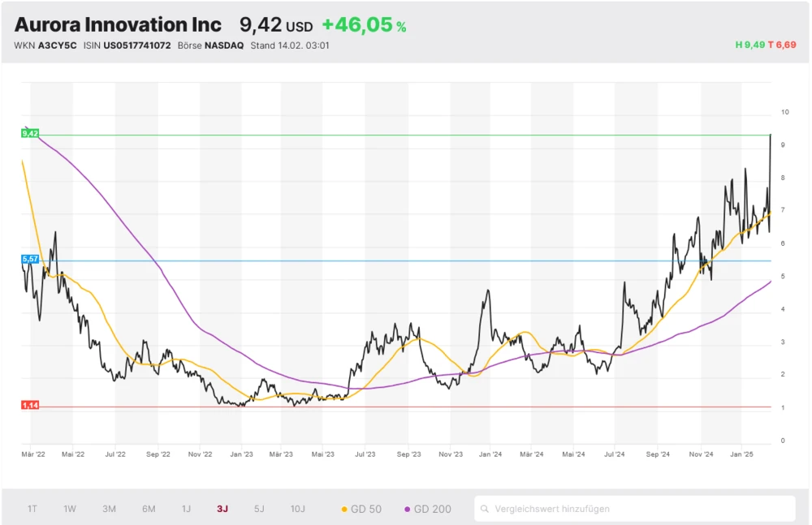812x525 pixels.
Task: Click the green 9,42 price marker
Action: click(x=30, y=133)
